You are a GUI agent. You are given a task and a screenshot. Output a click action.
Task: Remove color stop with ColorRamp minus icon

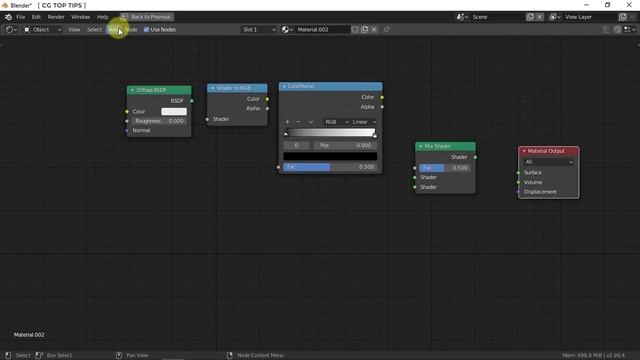click(298, 122)
